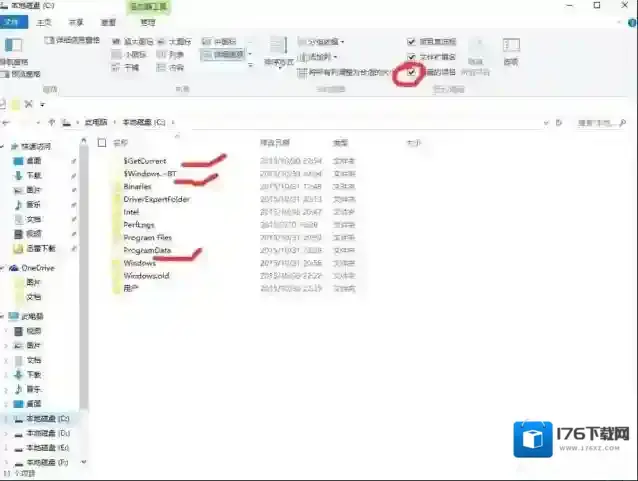Open the File (文件) menu tab

click(x=13, y=22)
